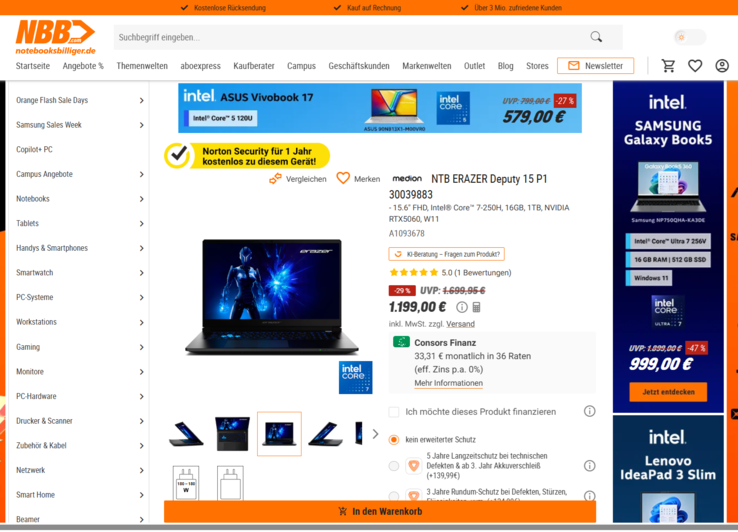Open the shopping cart icon
This screenshot has width=738, height=532.
[x=668, y=65]
